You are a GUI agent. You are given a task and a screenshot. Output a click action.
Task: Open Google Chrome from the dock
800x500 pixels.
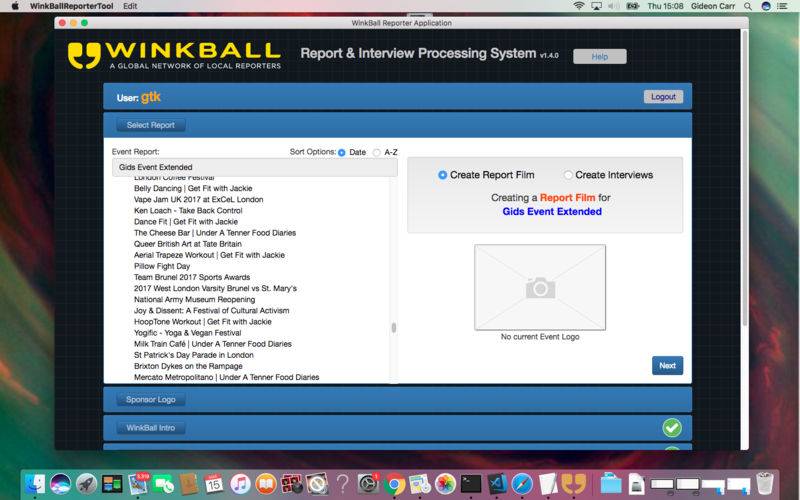394,484
